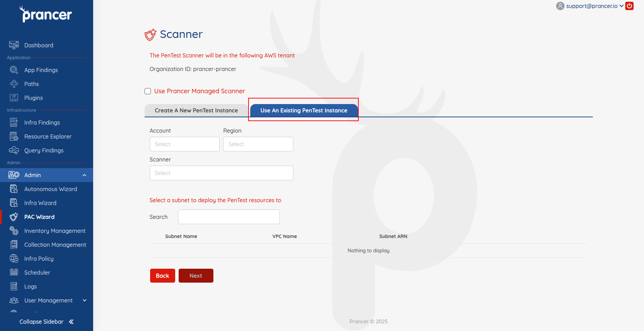The height and width of the screenshot is (331, 644).
Task: Click Prancer © 2025 footer text
Action: coord(368,322)
